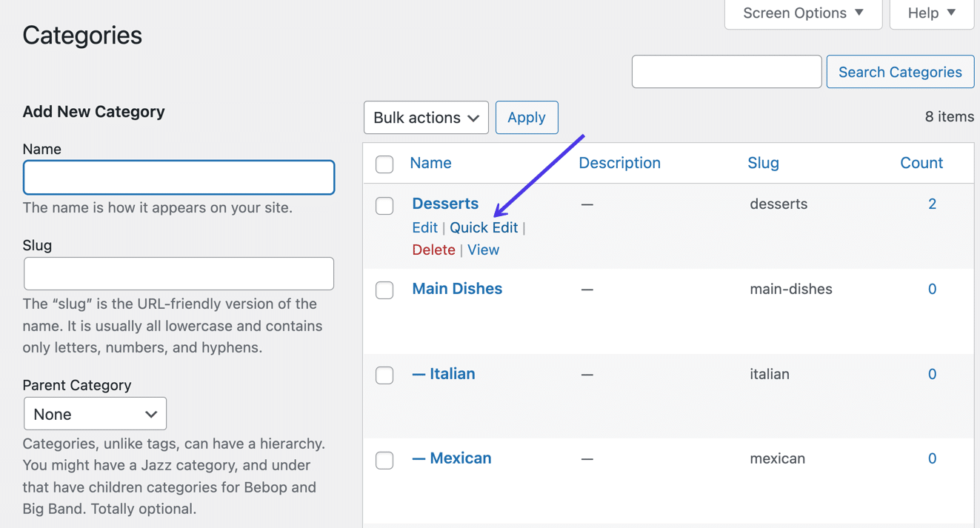Open the Help tab
Image resolution: width=980 pixels, height=528 pixels.
pos(931,13)
